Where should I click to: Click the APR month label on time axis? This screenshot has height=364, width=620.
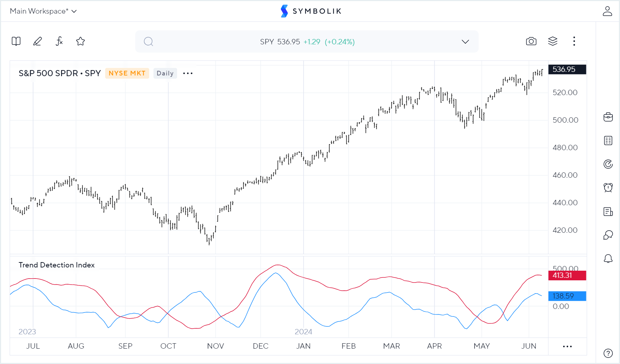pos(434,346)
